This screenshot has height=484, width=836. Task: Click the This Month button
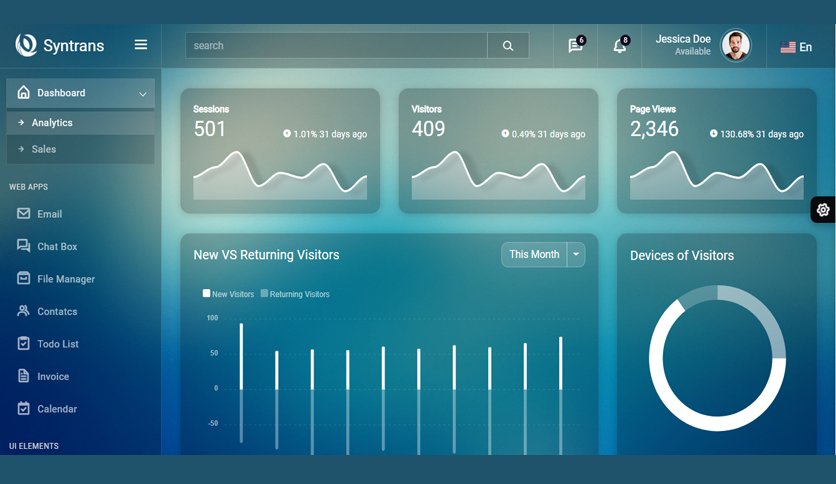pyautogui.click(x=534, y=254)
